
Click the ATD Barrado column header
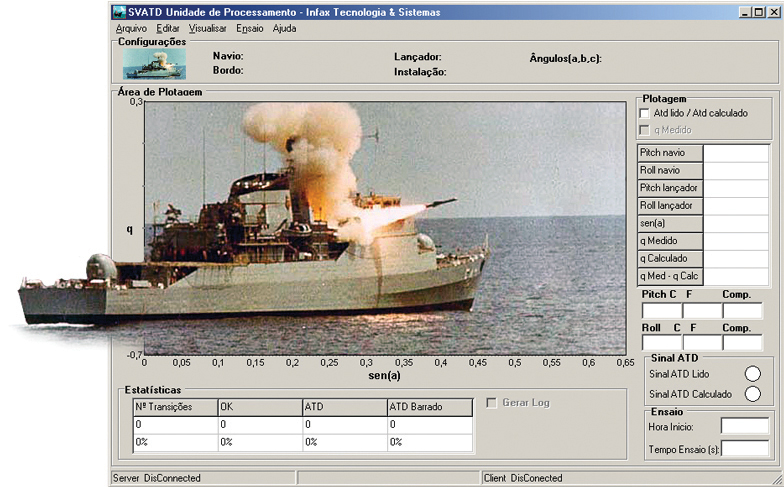click(429, 407)
